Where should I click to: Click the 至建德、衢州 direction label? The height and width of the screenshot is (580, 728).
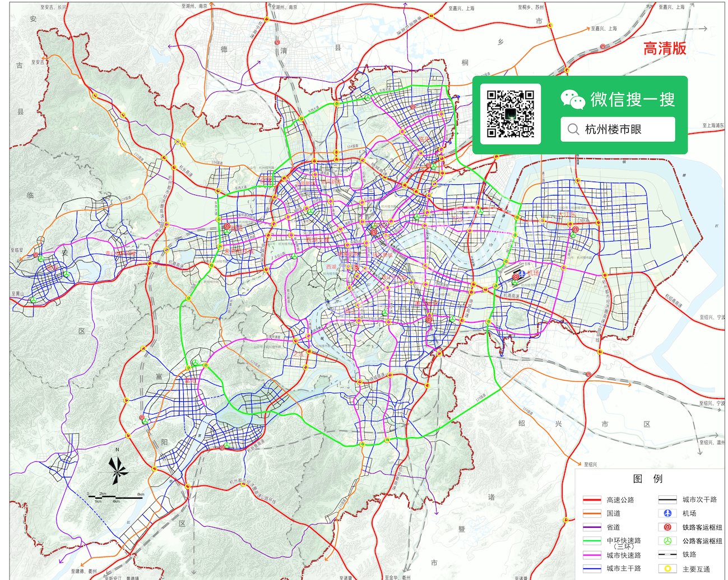84,572
